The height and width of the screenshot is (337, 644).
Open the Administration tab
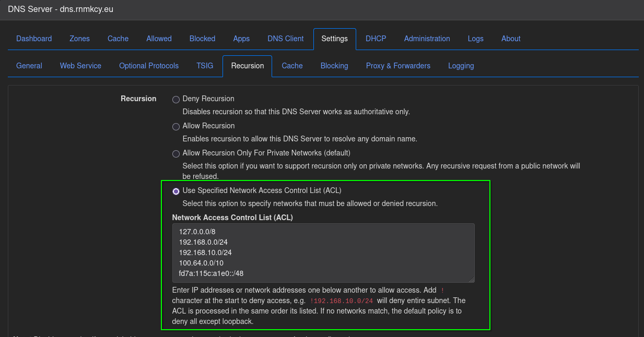(x=427, y=39)
